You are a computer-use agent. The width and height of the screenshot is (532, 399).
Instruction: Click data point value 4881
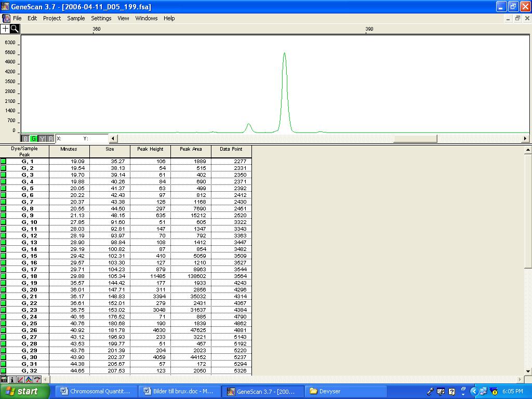click(240, 330)
